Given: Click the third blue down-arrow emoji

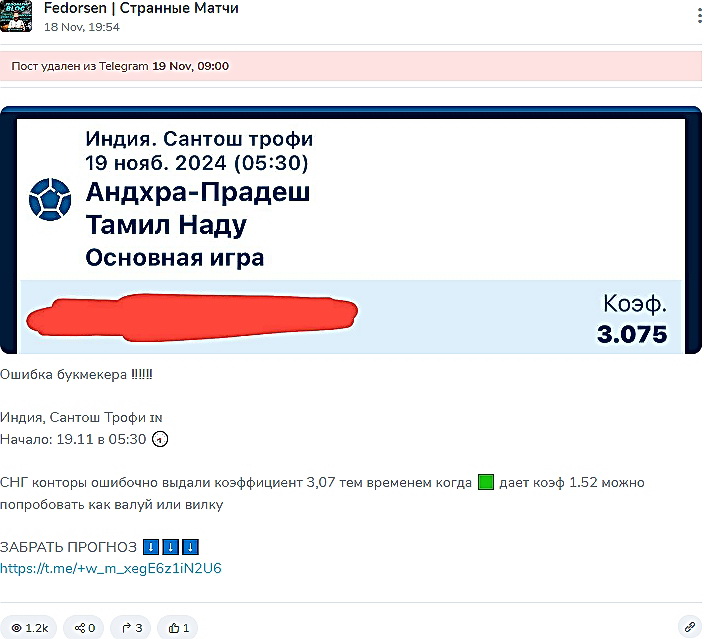Looking at the screenshot, I should (190, 547).
